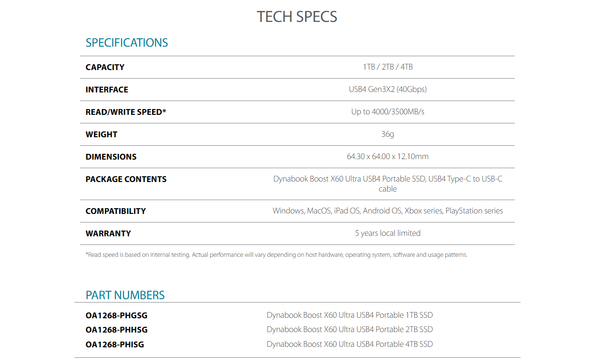The width and height of the screenshot is (593, 364).
Task: Click the Up to 4000/3500MB/s value
Action: pyautogui.click(x=388, y=112)
